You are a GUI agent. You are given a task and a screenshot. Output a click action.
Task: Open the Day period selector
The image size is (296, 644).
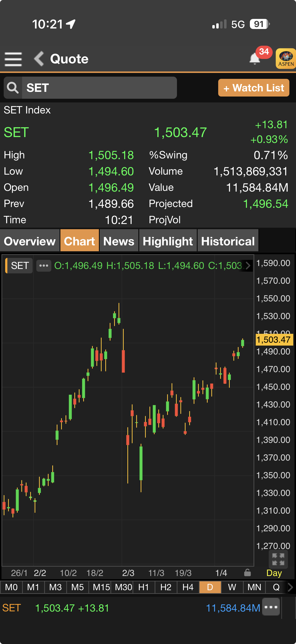click(x=274, y=573)
